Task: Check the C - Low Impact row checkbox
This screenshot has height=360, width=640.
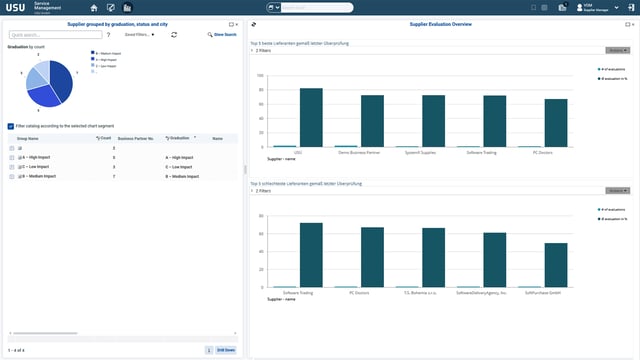Action: click(x=12, y=167)
